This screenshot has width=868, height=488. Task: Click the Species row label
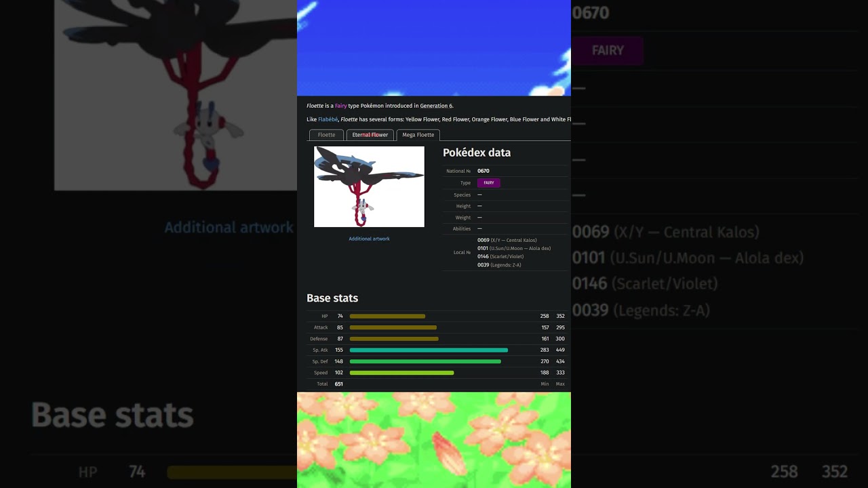pyautogui.click(x=462, y=195)
